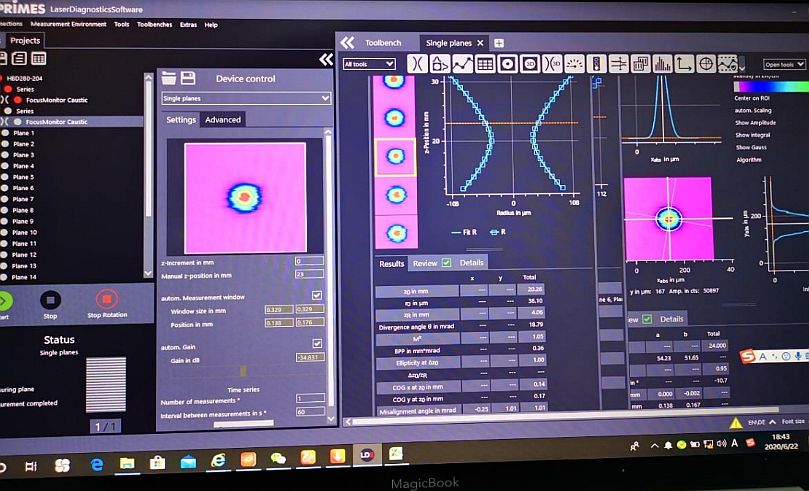Open the Caustic tool icon in toolbench toolbar
Image resolution: width=809 pixels, height=491 pixels.
pyautogui.click(x=417, y=63)
